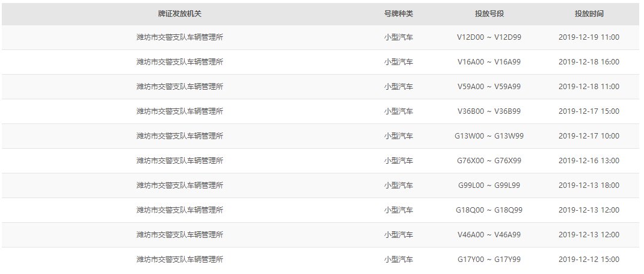Click the V59A00 ~ V59A99 cell
The height and width of the screenshot is (274, 644).
click(x=489, y=87)
